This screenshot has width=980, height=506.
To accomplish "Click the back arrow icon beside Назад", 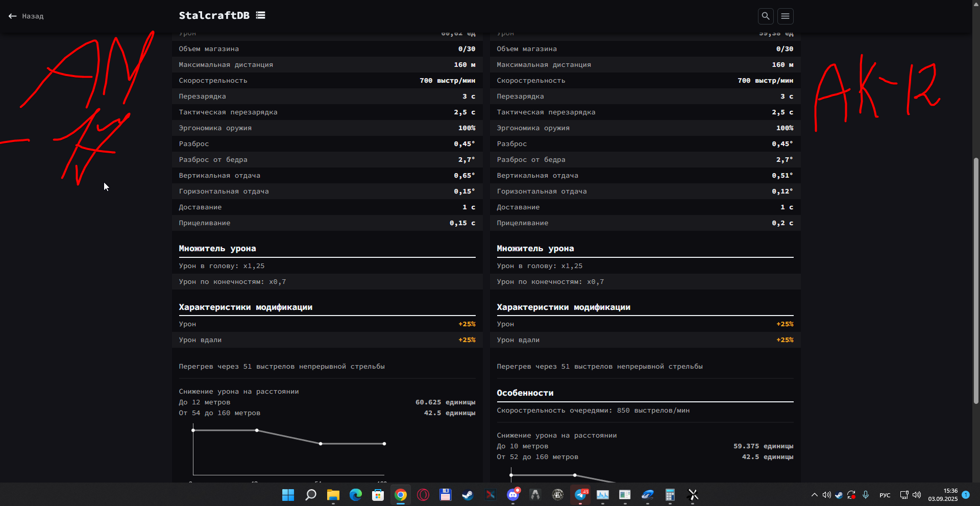I will coord(13,16).
